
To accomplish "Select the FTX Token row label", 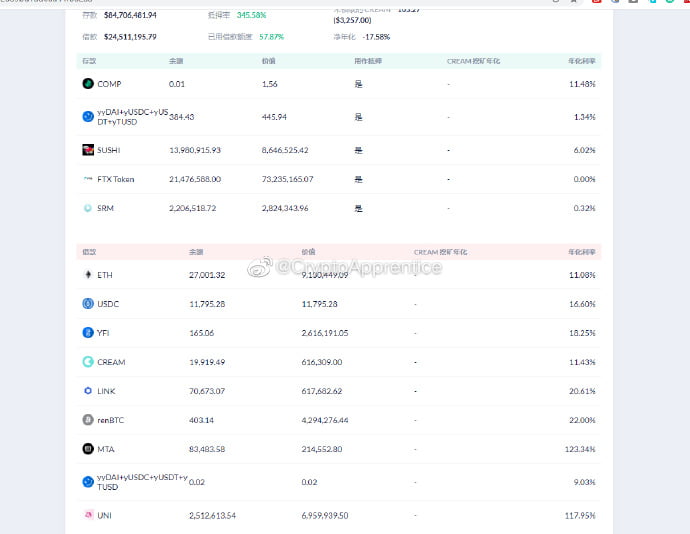I will pos(116,179).
